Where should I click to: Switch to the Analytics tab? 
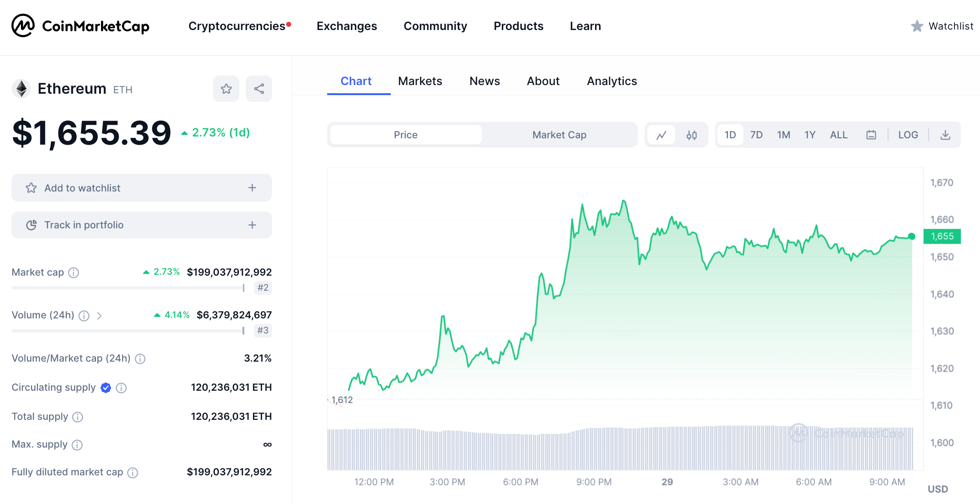click(x=612, y=81)
